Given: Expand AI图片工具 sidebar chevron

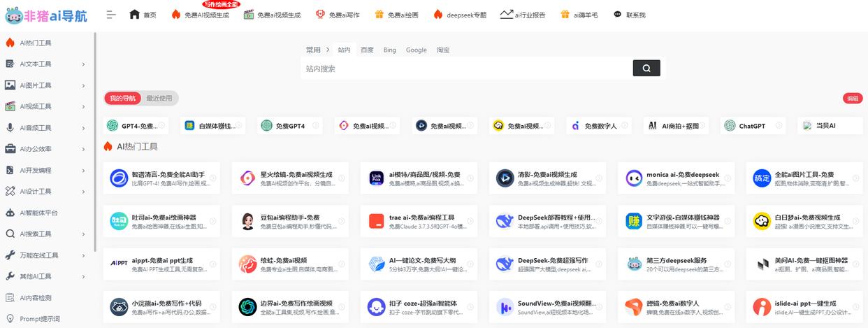Looking at the screenshot, I should (84, 85).
